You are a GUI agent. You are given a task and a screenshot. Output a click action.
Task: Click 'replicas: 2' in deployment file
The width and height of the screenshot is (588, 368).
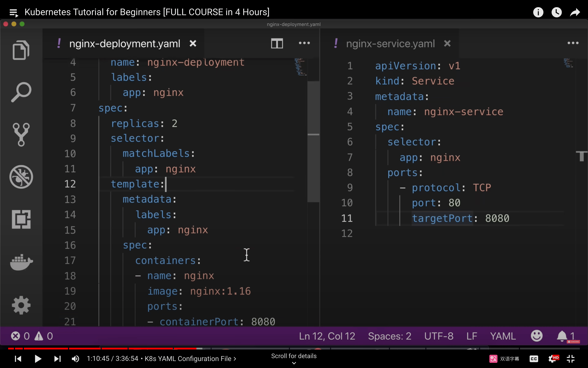point(144,123)
